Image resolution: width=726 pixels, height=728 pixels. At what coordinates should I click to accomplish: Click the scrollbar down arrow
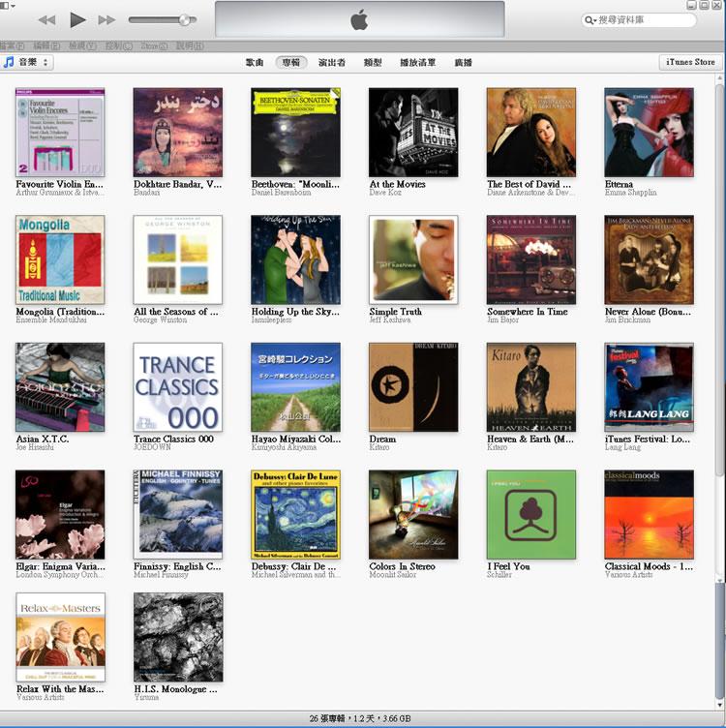tap(719, 706)
